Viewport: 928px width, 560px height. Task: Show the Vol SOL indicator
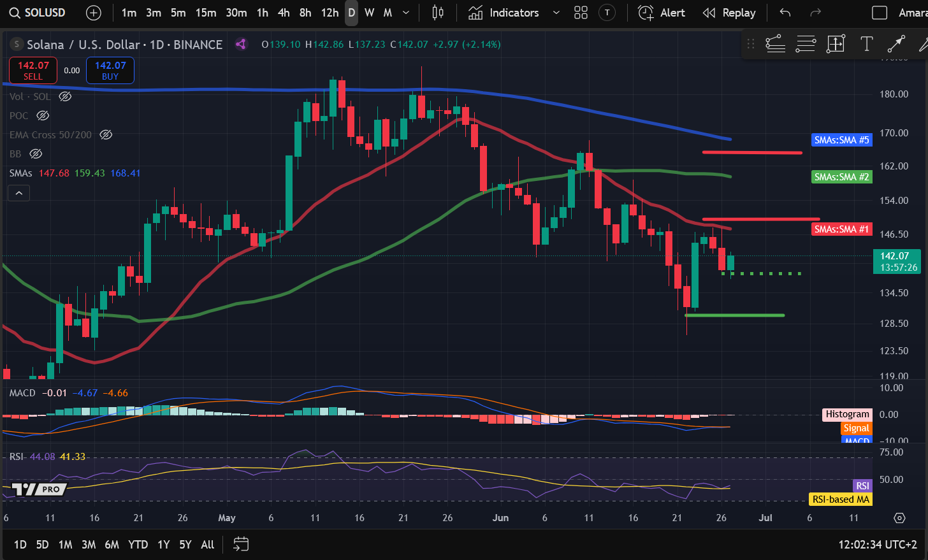[65, 97]
